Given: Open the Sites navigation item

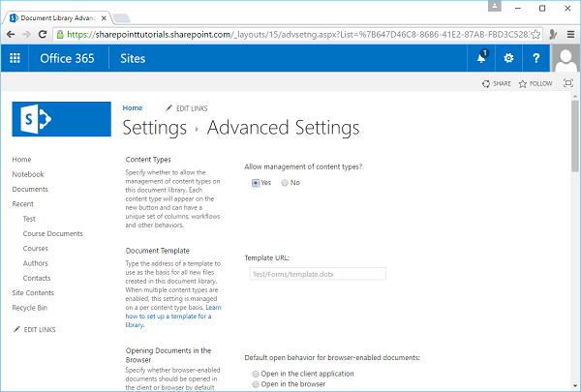Looking at the screenshot, I should point(134,58).
